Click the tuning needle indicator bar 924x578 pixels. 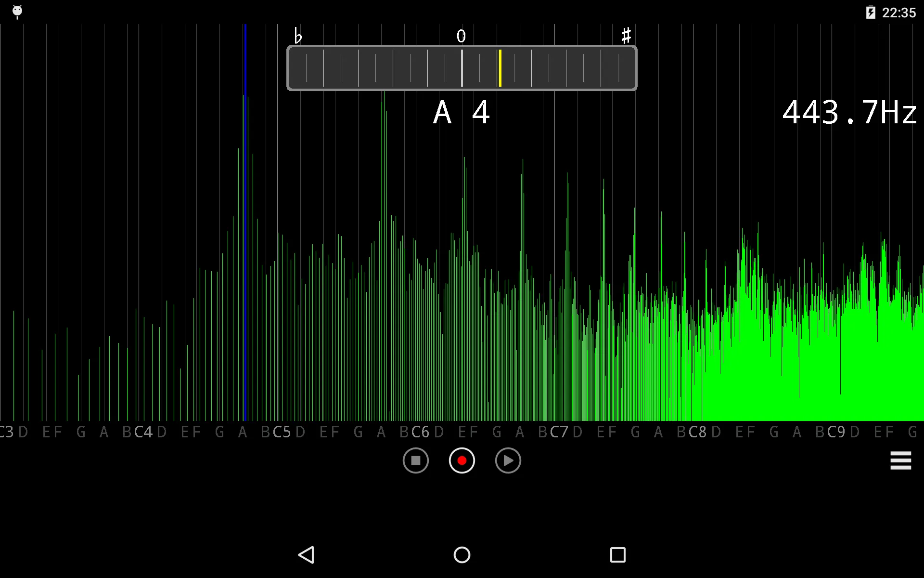[500, 66]
